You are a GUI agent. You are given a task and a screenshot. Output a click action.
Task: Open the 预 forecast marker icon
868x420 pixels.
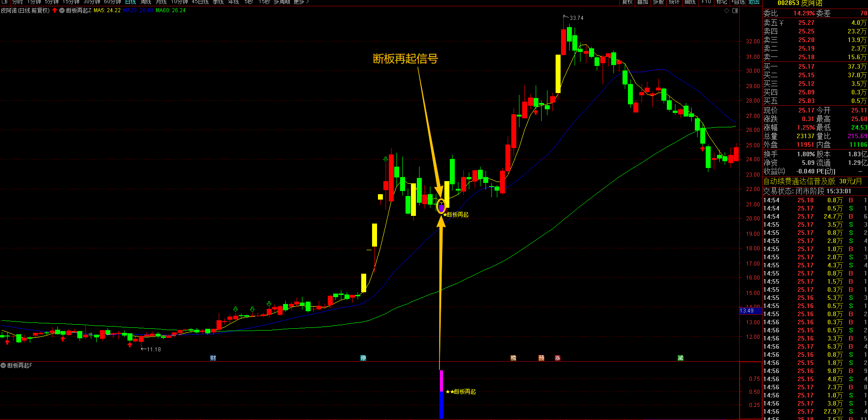(x=542, y=358)
